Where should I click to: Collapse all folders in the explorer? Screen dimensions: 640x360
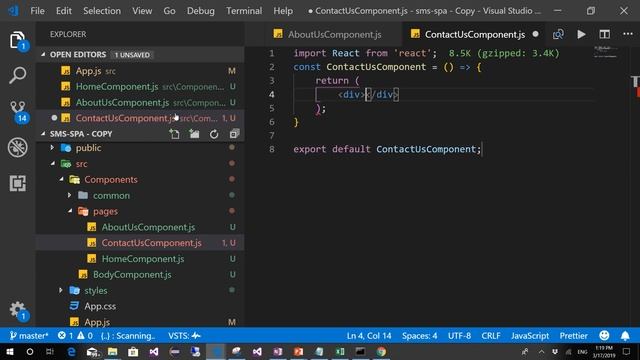point(234,134)
